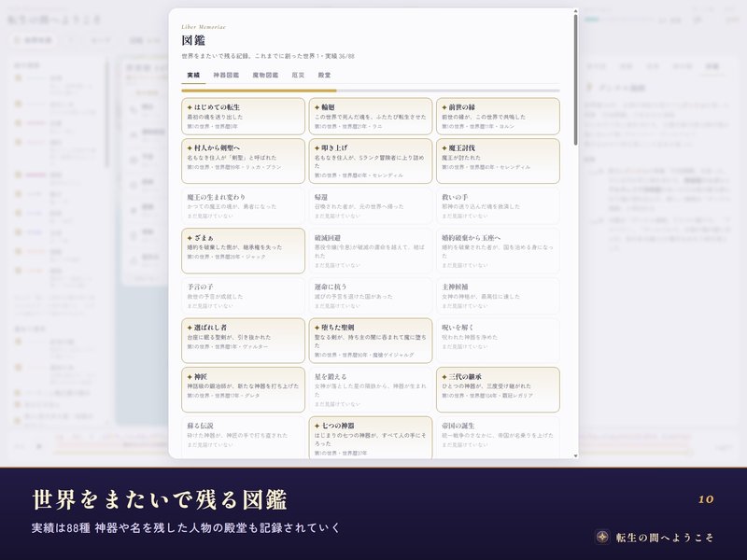This screenshot has height=560, width=747.
Task: Click the 世界をまたいで残る記録 summary line
Action: [x=268, y=56]
